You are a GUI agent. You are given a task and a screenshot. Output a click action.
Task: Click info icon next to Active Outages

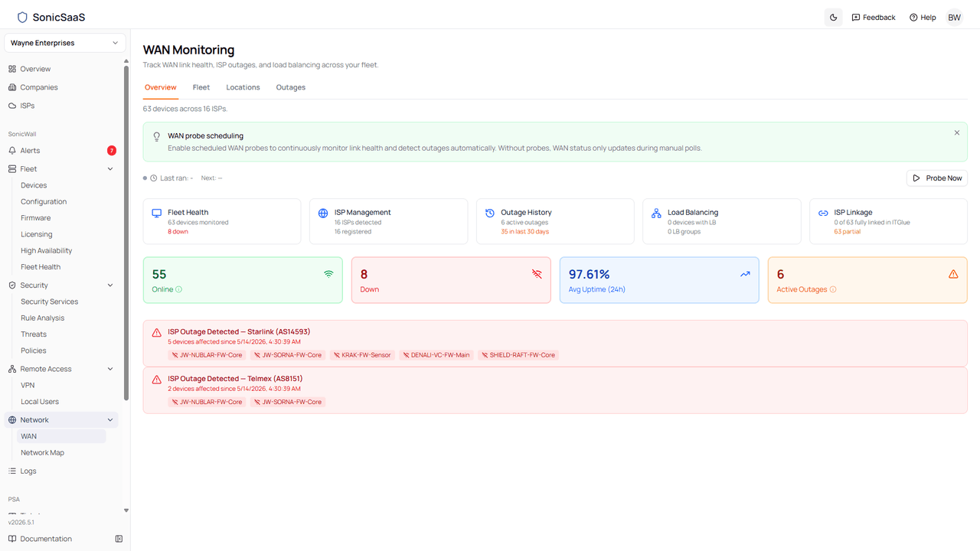[x=833, y=289]
